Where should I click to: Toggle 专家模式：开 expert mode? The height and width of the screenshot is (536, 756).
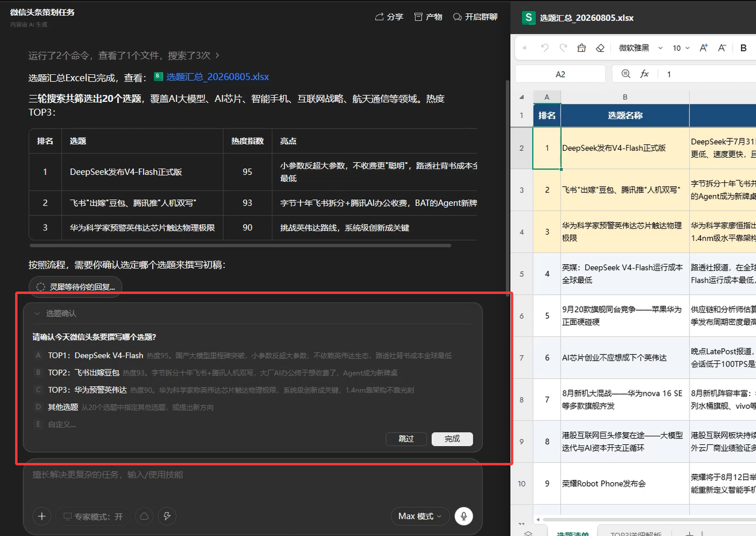pos(93,517)
